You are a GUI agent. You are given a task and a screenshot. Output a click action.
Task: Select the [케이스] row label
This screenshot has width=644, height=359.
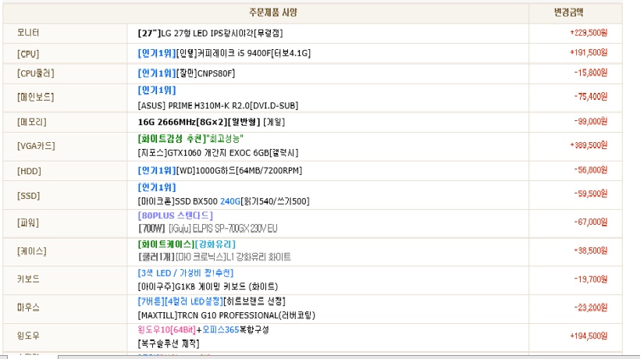[32, 251]
